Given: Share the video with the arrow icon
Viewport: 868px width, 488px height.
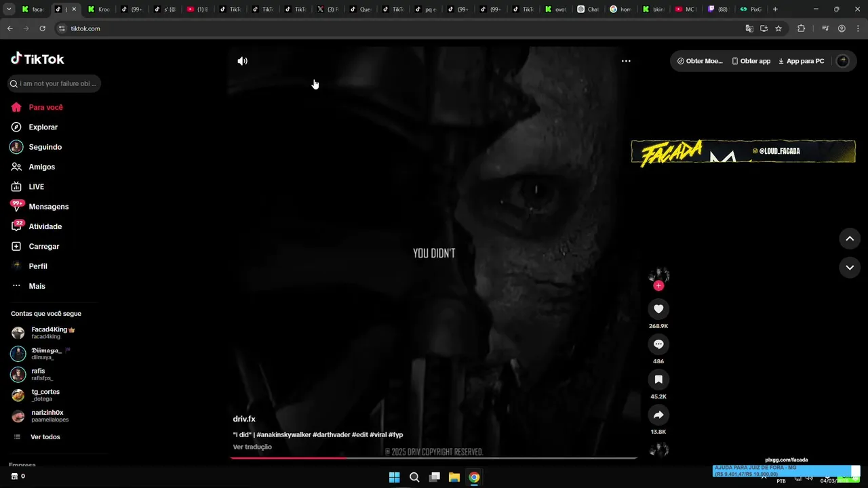Looking at the screenshot, I should 658,415.
